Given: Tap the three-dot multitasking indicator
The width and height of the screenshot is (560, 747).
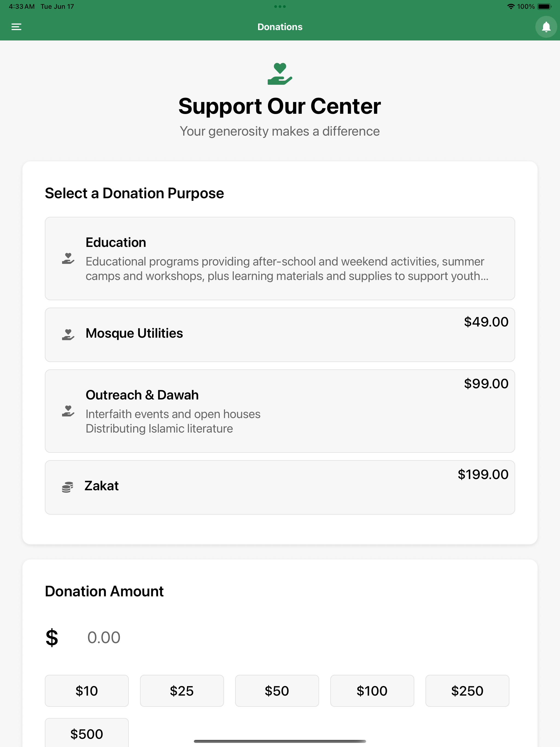Looking at the screenshot, I should [x=280, y=6].
